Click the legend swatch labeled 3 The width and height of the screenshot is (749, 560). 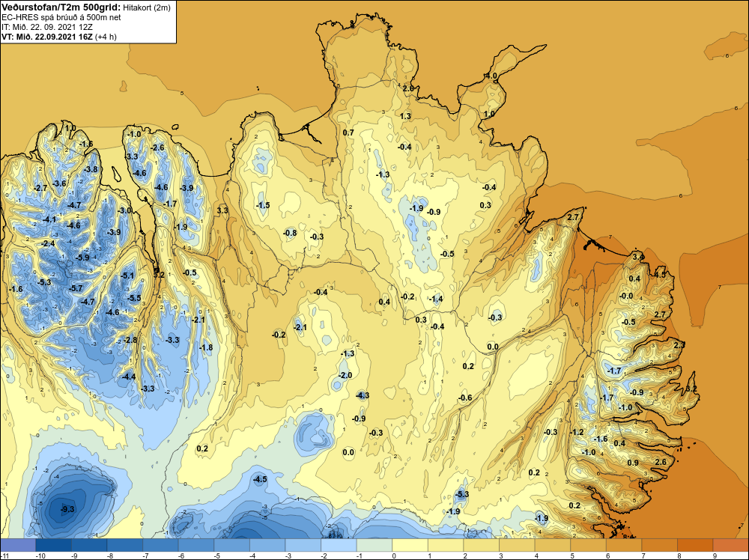[x=517, y=545]
